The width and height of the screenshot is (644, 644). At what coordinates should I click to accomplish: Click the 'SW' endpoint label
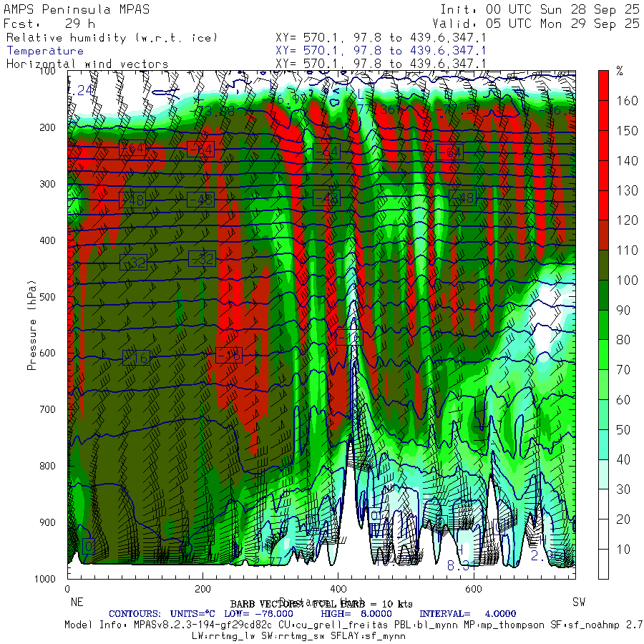[x=579, y=602]
